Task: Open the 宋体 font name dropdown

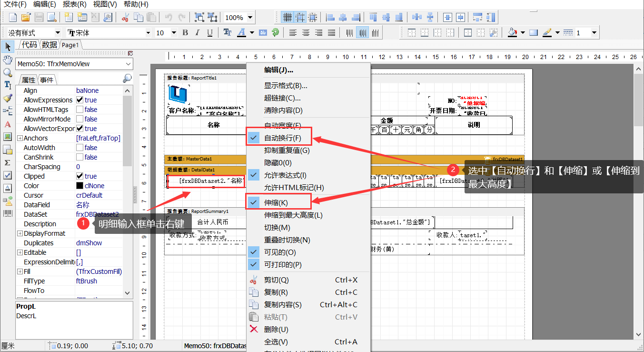Action: [148, 33]
